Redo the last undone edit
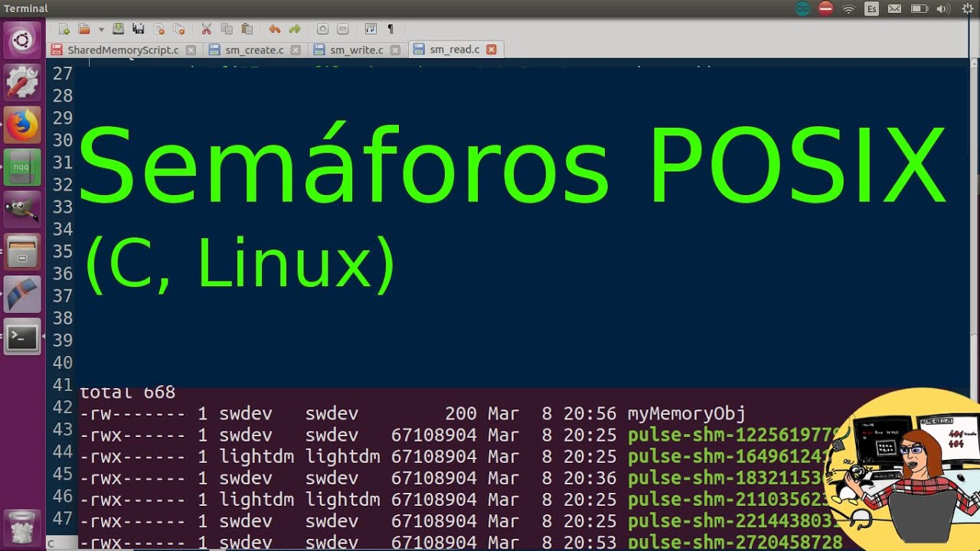This screenshot has width=980, height=551. click(x=295, y=29)
